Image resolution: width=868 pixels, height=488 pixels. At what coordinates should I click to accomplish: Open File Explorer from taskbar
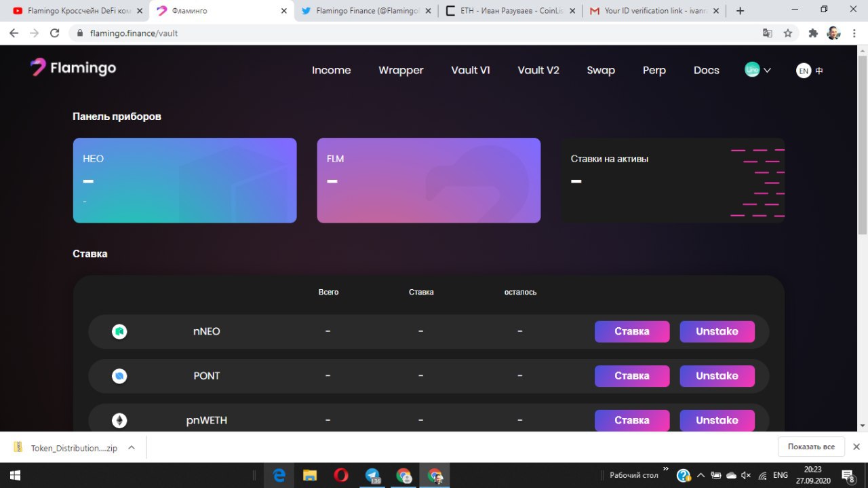point(310,475)
